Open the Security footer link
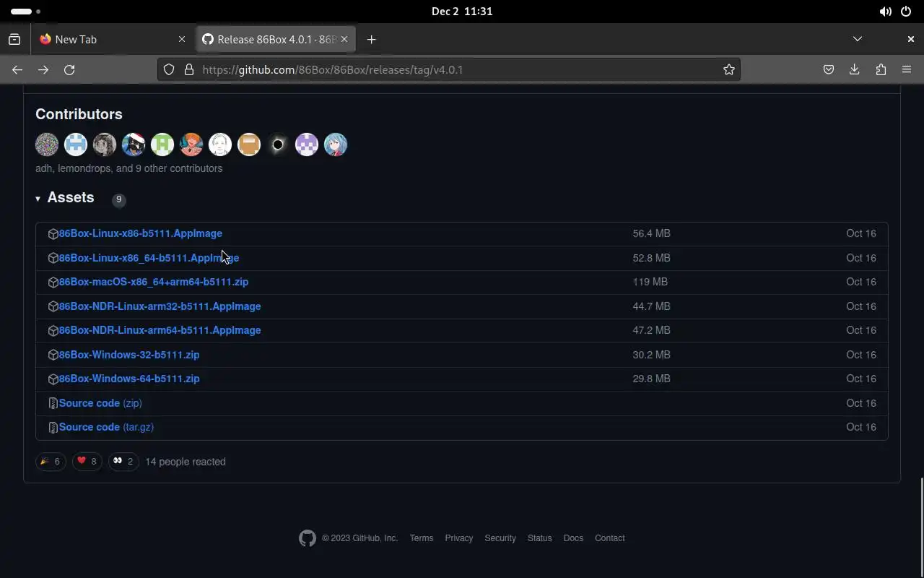Screen dimensions: 924x578 pyautogui.click(x=500, y=538)
